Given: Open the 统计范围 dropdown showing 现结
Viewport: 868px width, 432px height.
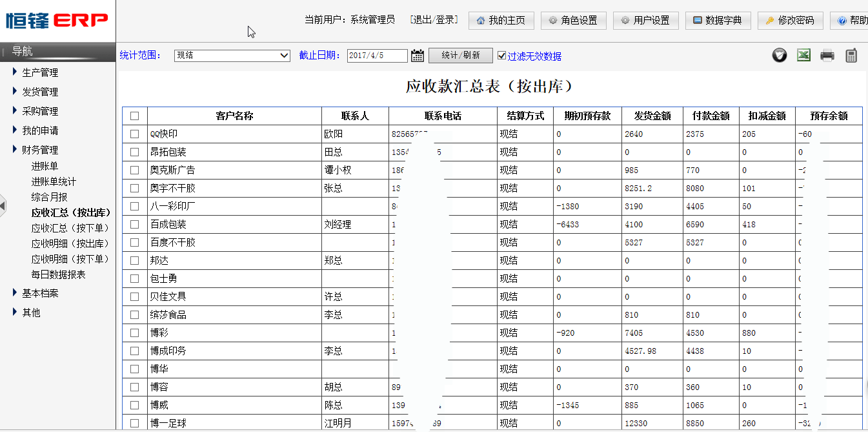Looking at the screenshot, I should pos(232,56).
